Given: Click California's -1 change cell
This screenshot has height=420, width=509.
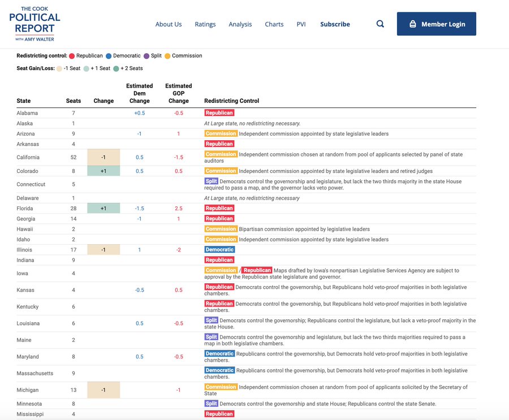Looking at the screenshot, I should tap(103, 157).
